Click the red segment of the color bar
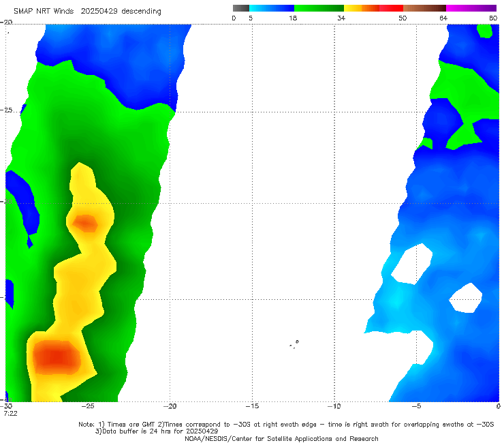 (x=391, y=8)
